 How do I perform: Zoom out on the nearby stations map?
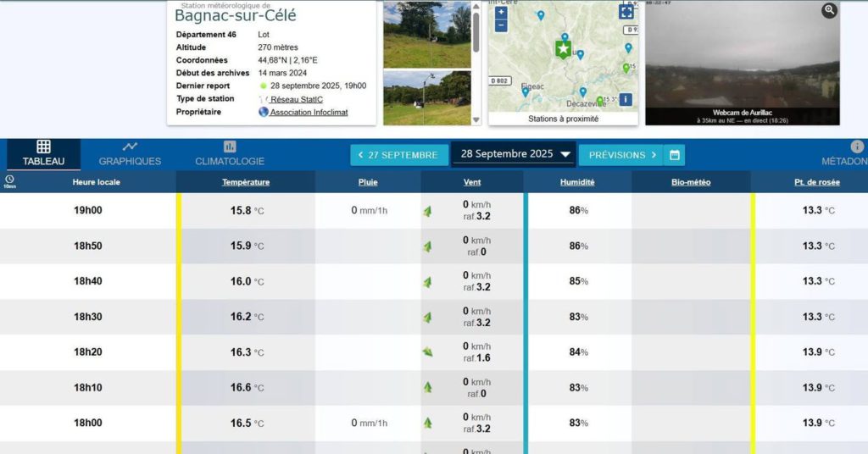501,25
